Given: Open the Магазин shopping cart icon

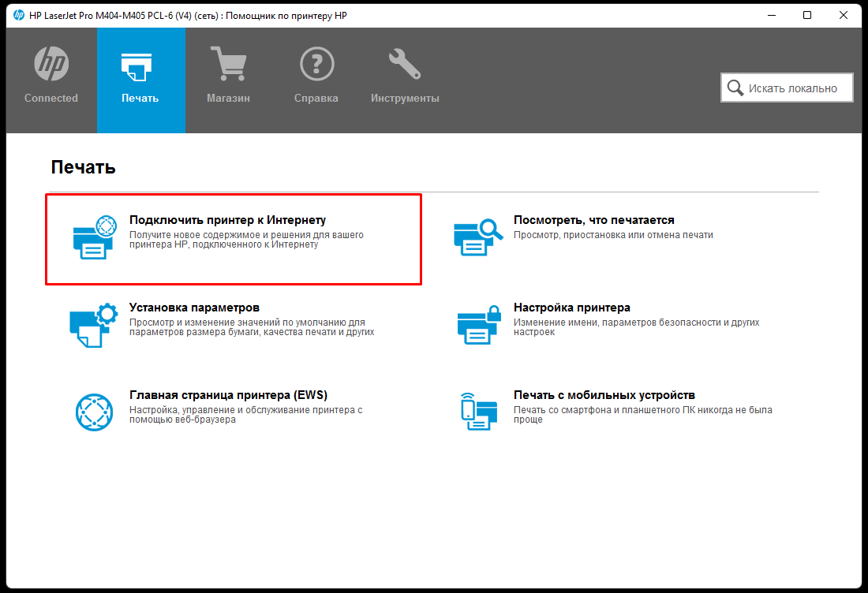Looking at the screenshot, I should [228, 64].
